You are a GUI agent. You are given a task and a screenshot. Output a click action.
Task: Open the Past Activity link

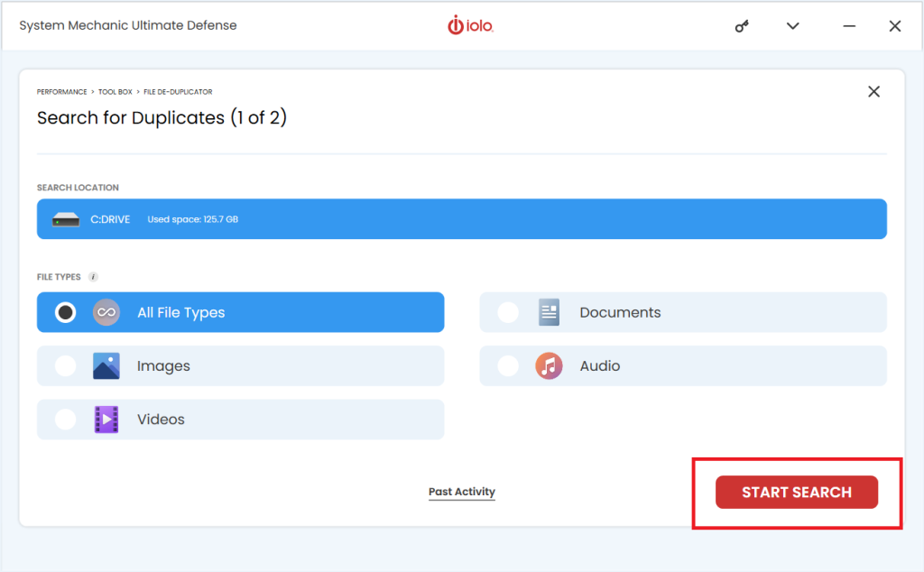click(x=461, y=491)
